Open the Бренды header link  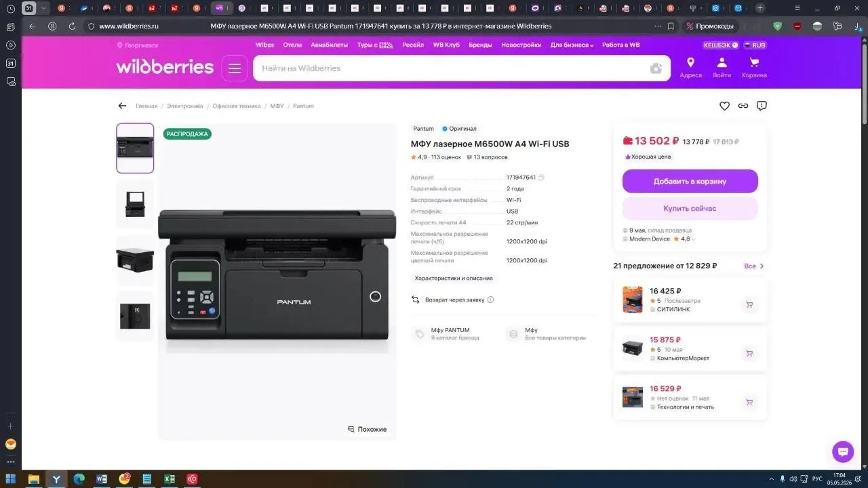click(x=481, y=45)
